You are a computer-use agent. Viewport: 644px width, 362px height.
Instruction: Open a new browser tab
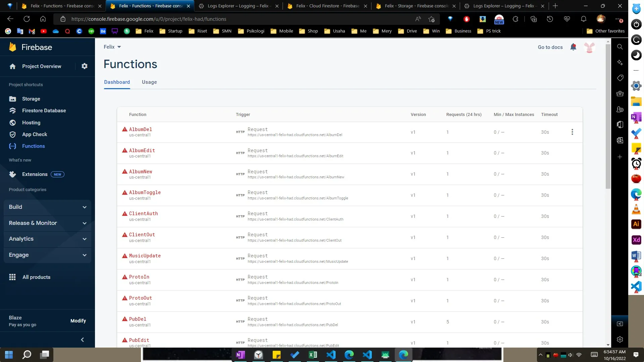click(555, 6)
